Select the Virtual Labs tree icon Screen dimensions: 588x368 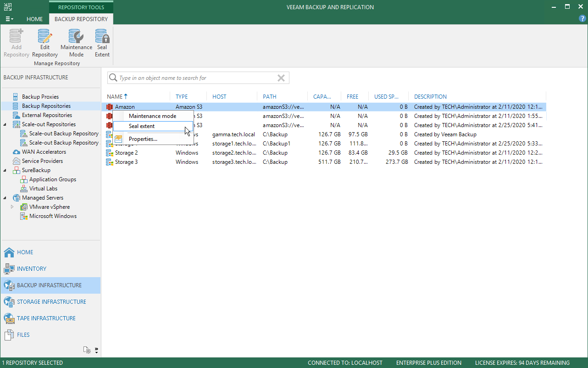pyautogui.click(x=24, y=189)
